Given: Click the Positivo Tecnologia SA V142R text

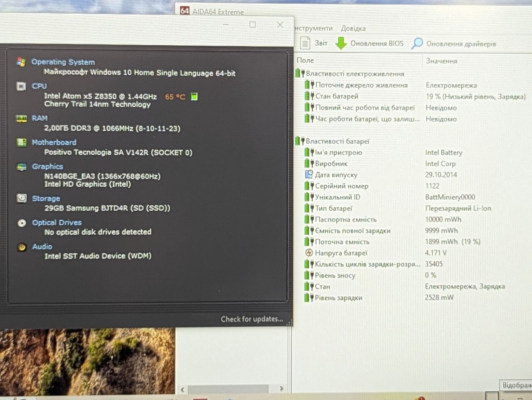Looking at the screenshot, I should 118,152.
